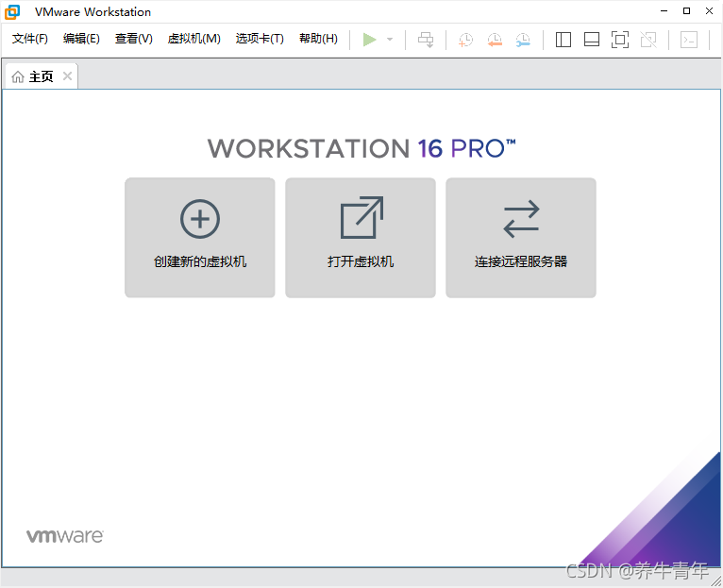This screenshot has height=588, width=723.
Task: Open the 帮助(H) menu
Action: tap(318, 39)
